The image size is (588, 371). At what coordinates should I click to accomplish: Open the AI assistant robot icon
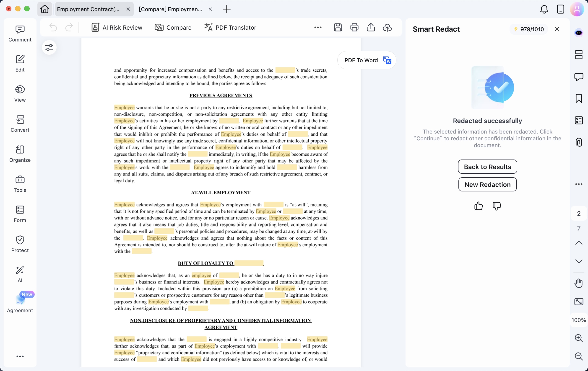(579, 33)
